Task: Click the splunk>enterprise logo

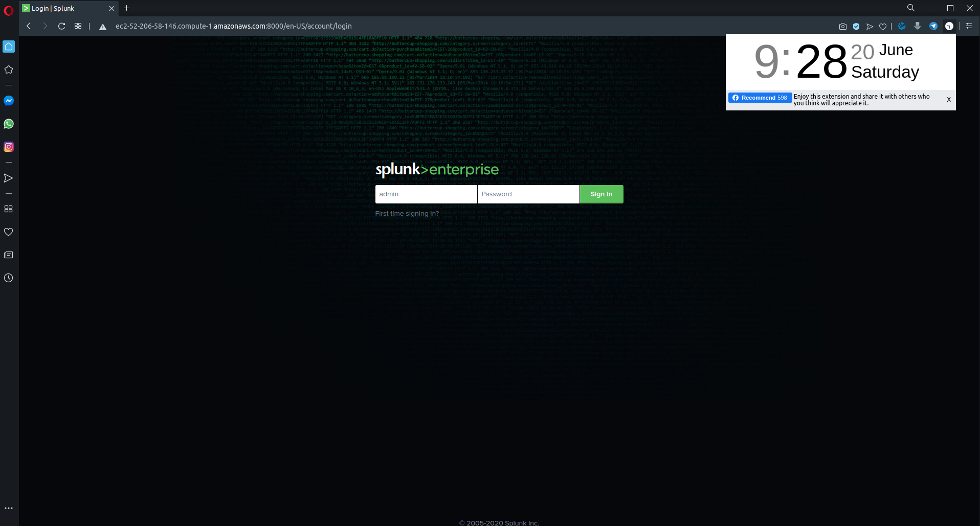Action: [x=437, y=170]
